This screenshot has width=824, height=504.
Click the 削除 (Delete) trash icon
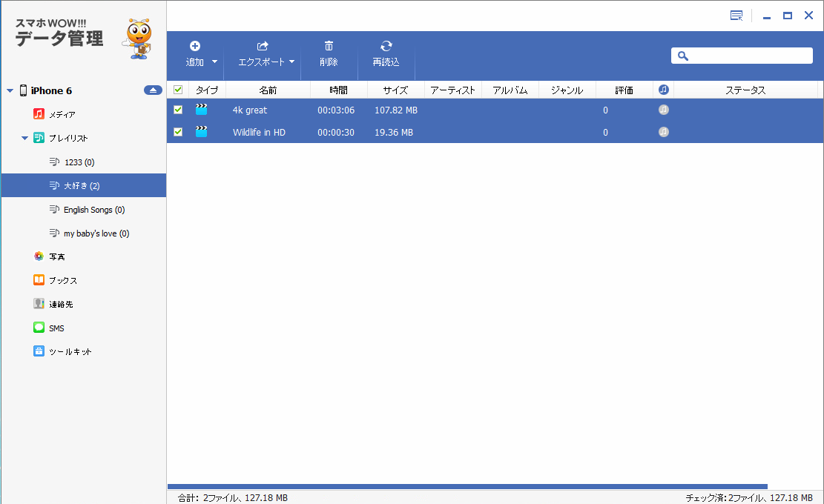click(329, 46)
